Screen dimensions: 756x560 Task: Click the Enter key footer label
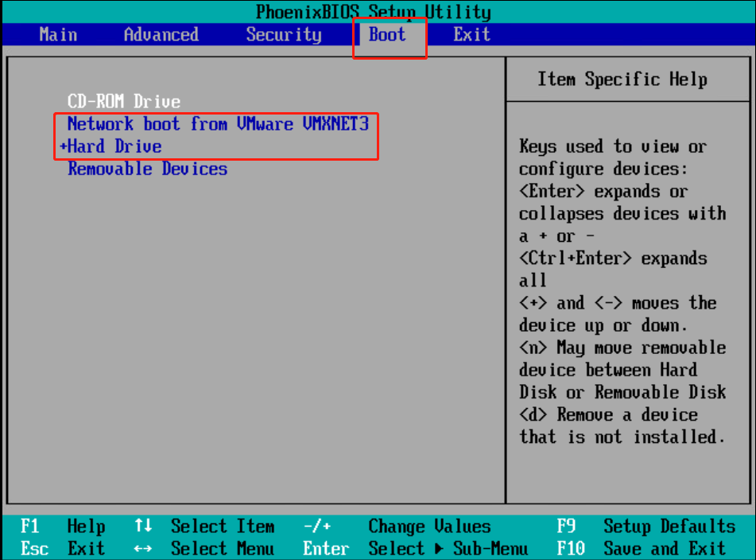coord(326,549)
